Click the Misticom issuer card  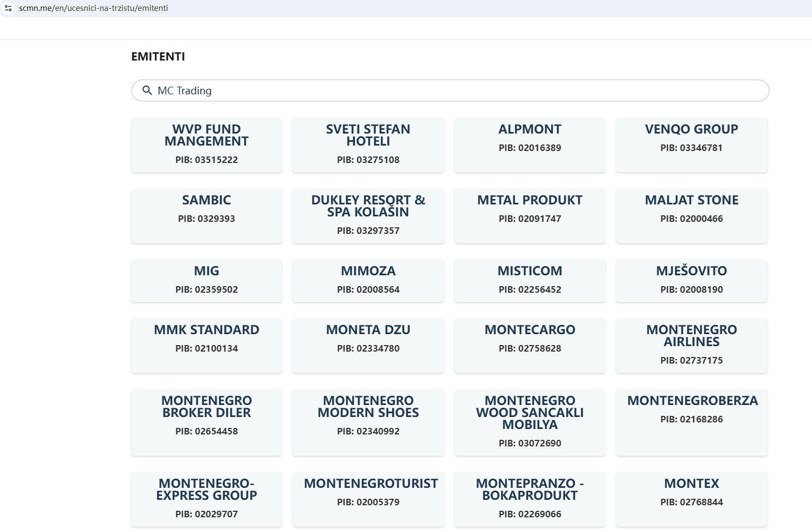click(x=530, y=281)
